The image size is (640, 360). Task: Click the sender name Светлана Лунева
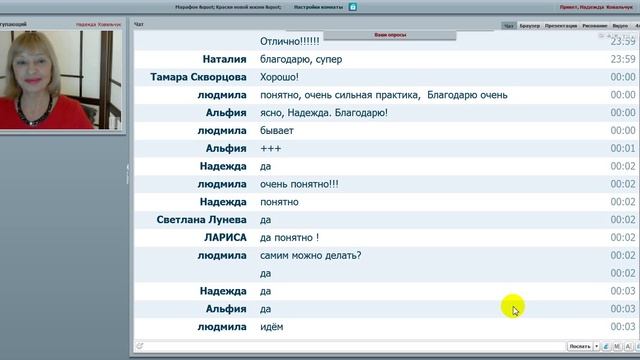[x=202, y=220]
